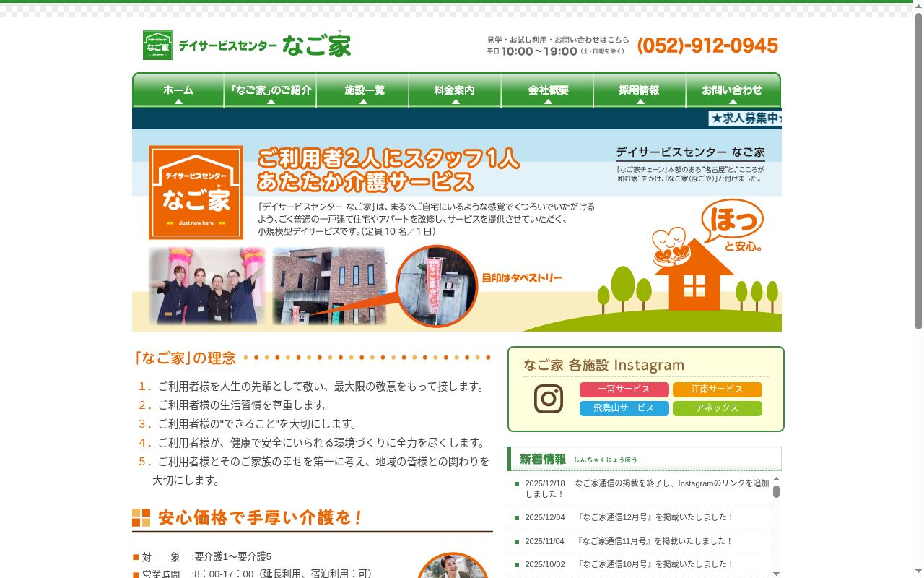Open the 採用情報 menu

click(640, 90)
